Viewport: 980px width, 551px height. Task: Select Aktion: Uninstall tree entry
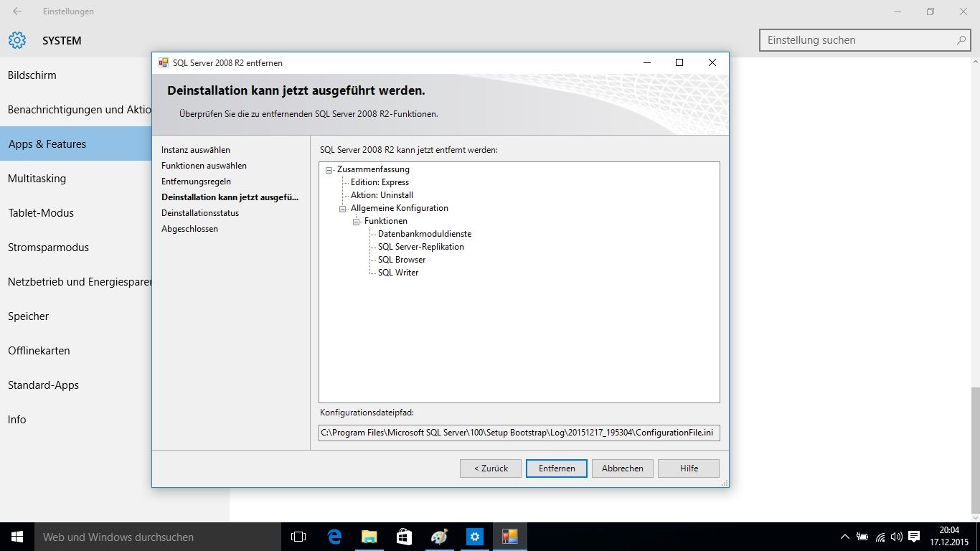[x=382, y=195]
